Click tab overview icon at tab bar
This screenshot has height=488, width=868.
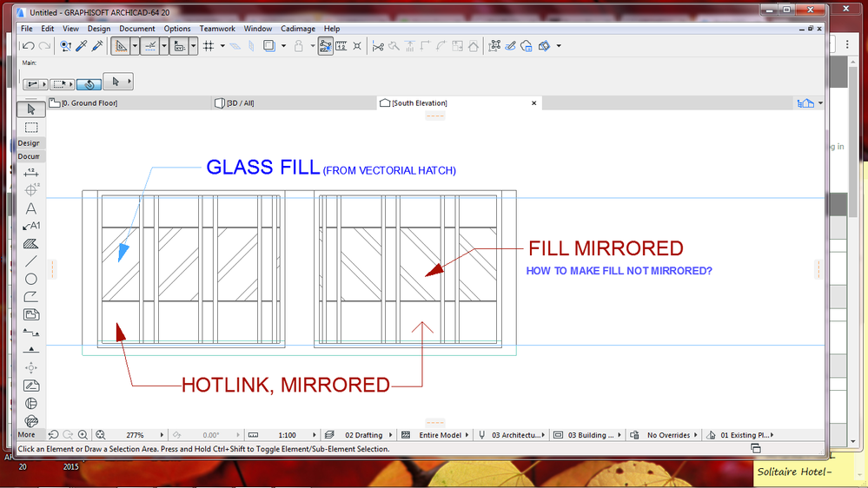click(805, 103)
